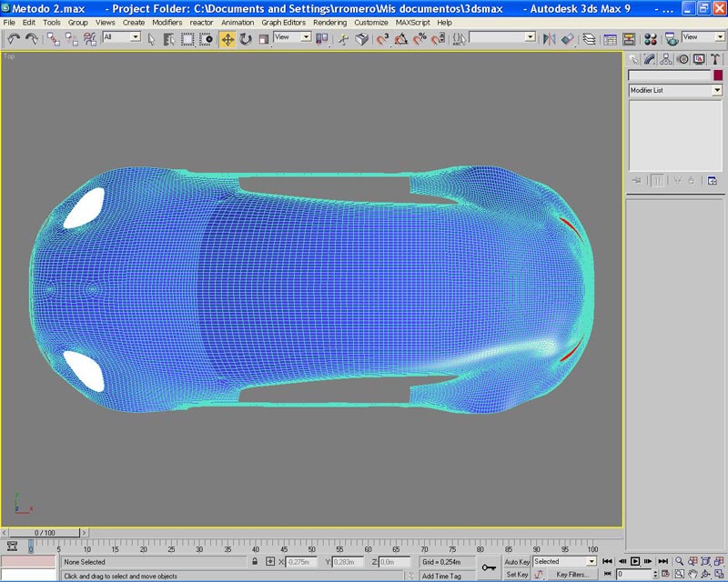This screenshot has width=728, height=582.
Task: Click the Set Key button
Action: pyautogui.click(x=517, y=575)
